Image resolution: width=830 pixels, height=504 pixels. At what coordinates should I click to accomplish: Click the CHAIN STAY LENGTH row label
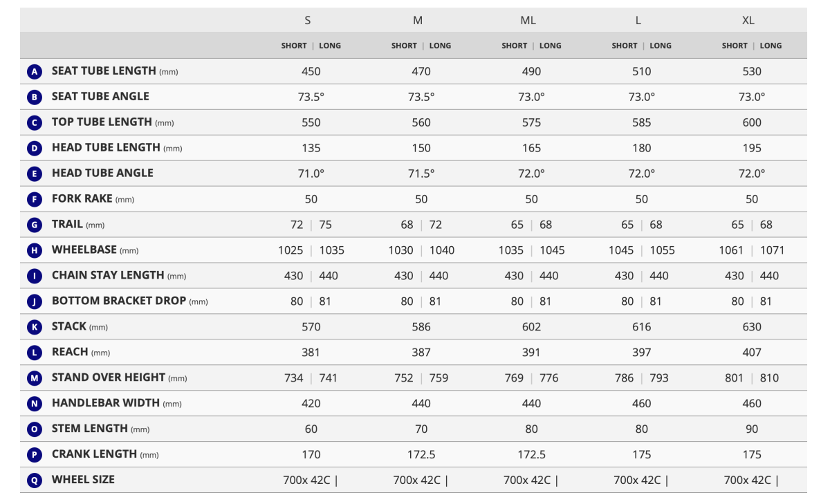point(108,275)
